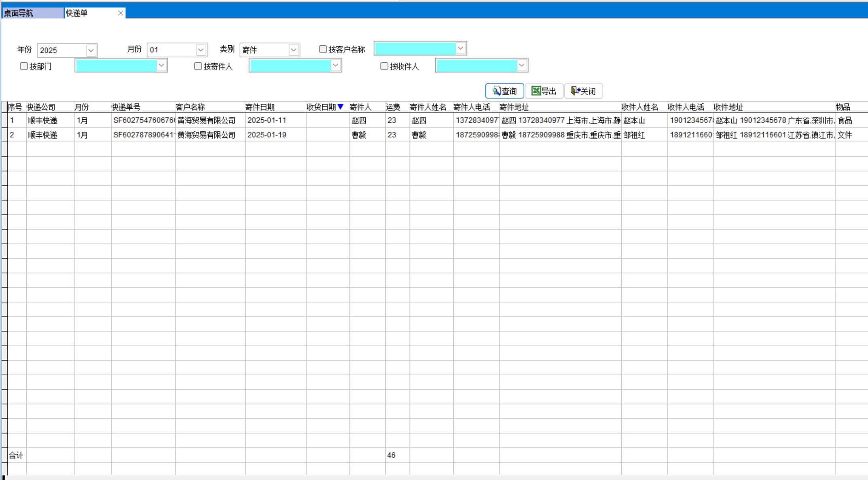Toggle the 按寄件人 checkbox

(198, 66)
